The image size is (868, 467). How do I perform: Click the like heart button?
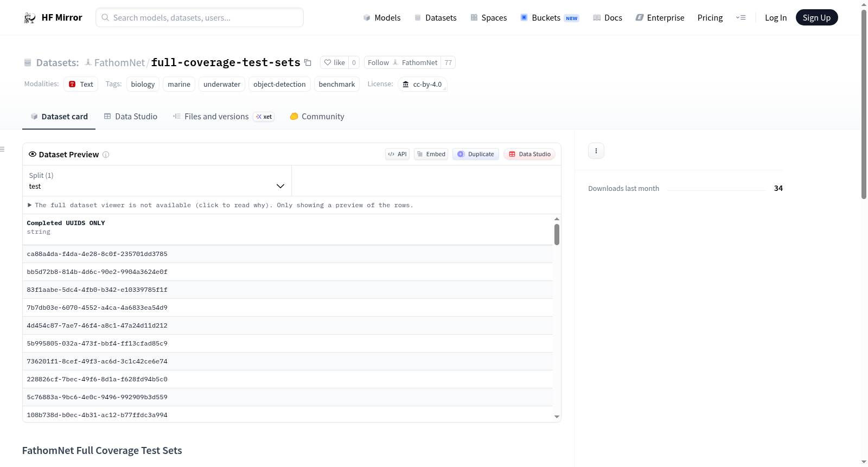pos(334,62)
